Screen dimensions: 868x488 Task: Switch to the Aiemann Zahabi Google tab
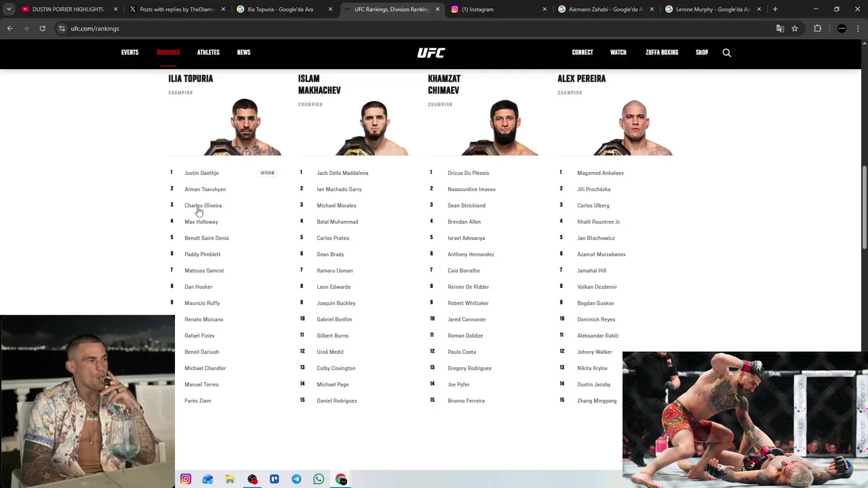click(x=605, y=9)
